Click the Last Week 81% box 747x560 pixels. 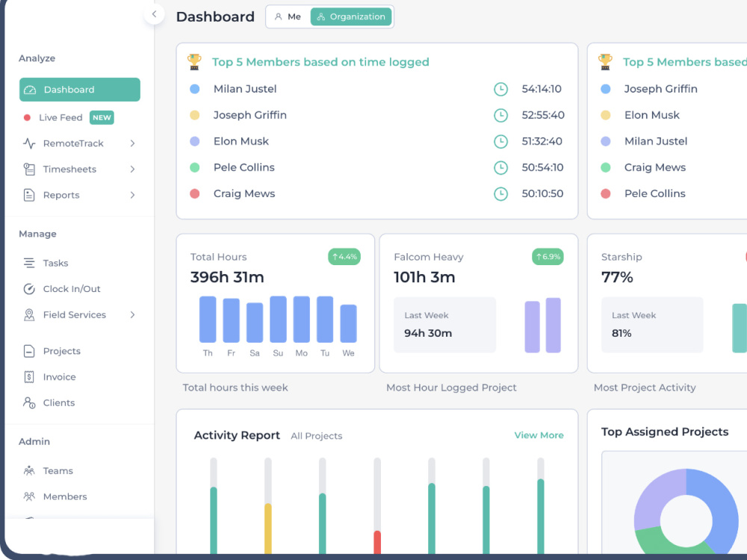tap(652, 325)
